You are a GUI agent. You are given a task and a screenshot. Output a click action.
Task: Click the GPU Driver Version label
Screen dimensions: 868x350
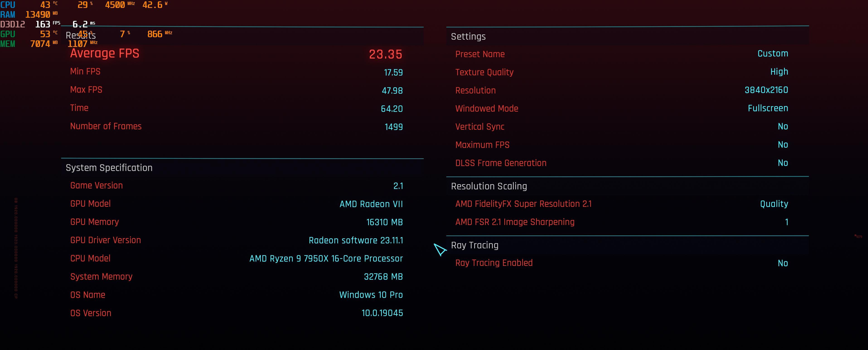point(105,240)
